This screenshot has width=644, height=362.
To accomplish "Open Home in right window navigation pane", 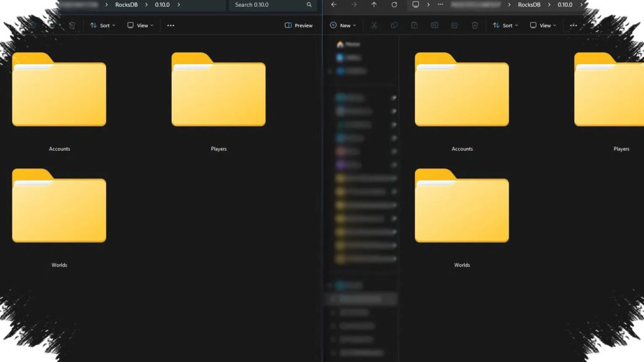I will (348, 45).
